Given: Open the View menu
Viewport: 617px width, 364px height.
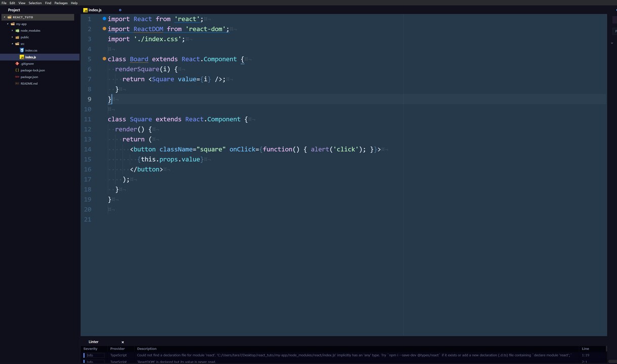Looking at the screenshot, I should pyautogui.click(x=22, y=3).
